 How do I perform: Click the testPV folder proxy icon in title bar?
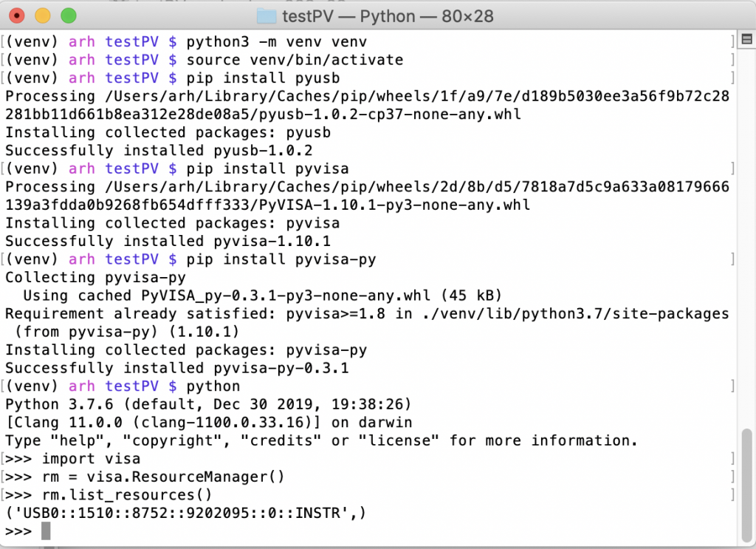click(x=266, y=16)
